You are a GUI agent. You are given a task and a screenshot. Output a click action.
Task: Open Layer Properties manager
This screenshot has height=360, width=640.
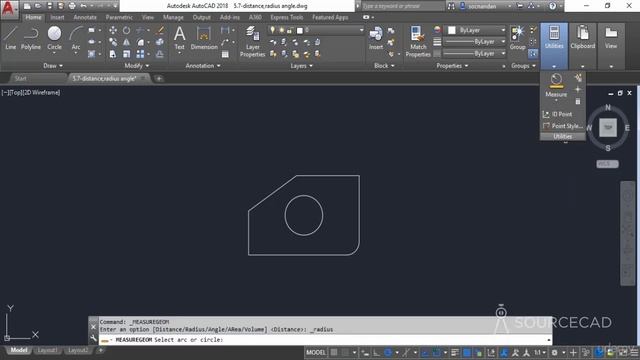click(x=252, y=41)
